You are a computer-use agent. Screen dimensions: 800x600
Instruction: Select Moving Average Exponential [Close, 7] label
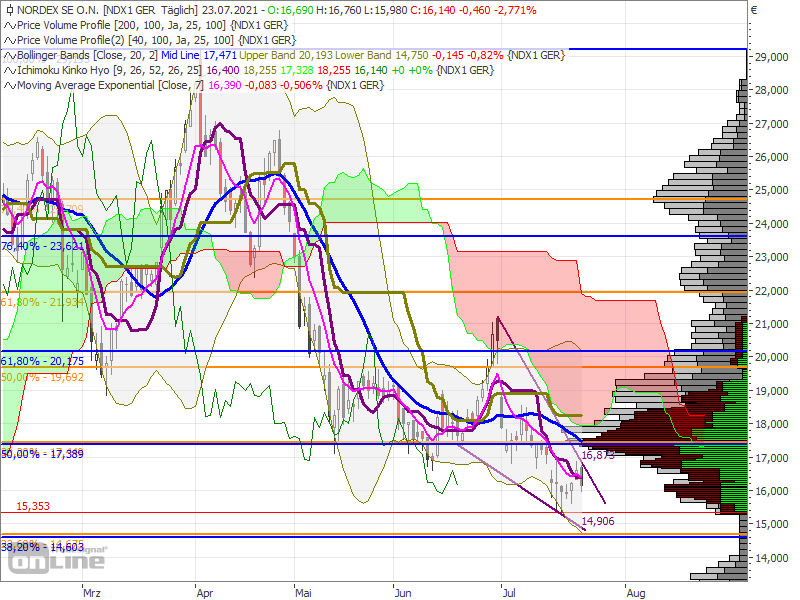(111, 85)
